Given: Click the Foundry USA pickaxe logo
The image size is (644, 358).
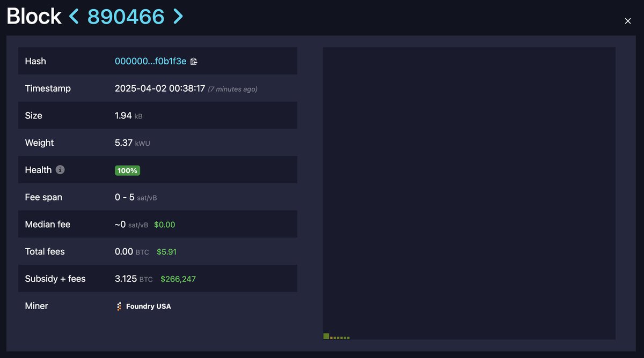Looking at the screenshot, I should click(x=118, y=306).
